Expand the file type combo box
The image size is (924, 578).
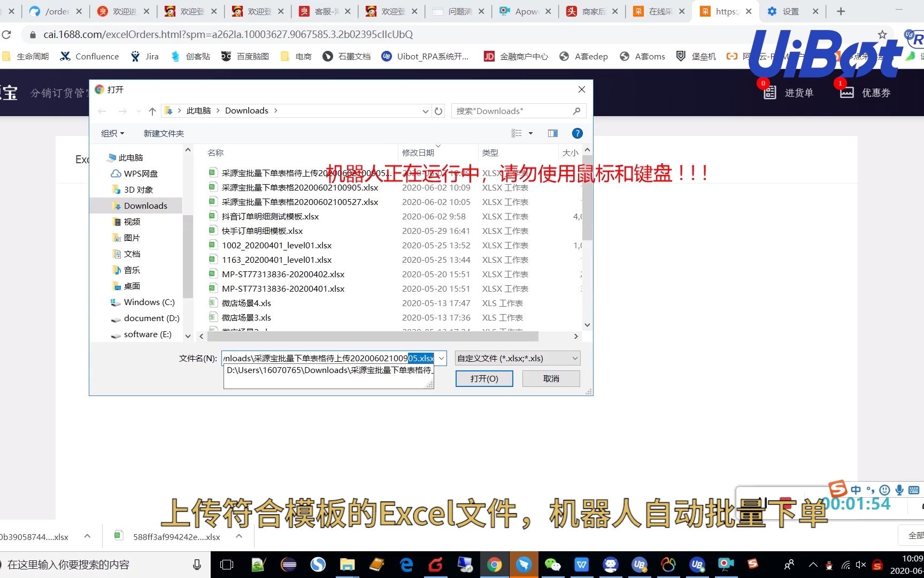click(574, 358)
